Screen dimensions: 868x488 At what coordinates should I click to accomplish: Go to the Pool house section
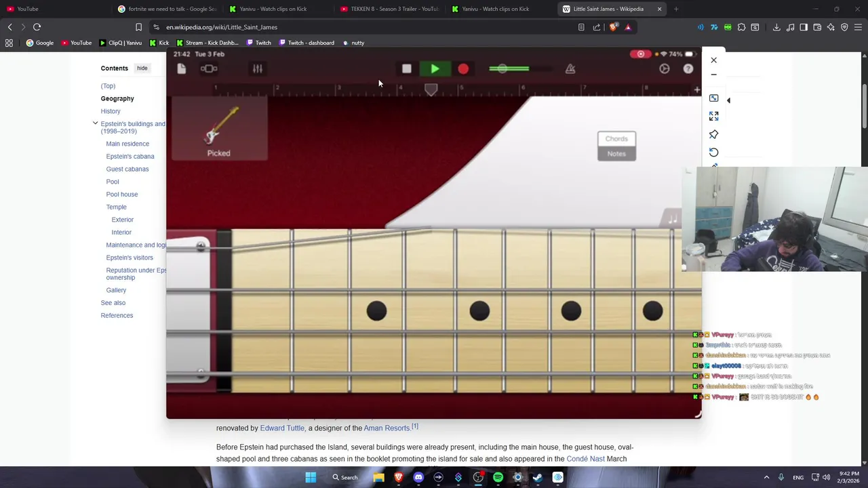(x=122, y=195)
